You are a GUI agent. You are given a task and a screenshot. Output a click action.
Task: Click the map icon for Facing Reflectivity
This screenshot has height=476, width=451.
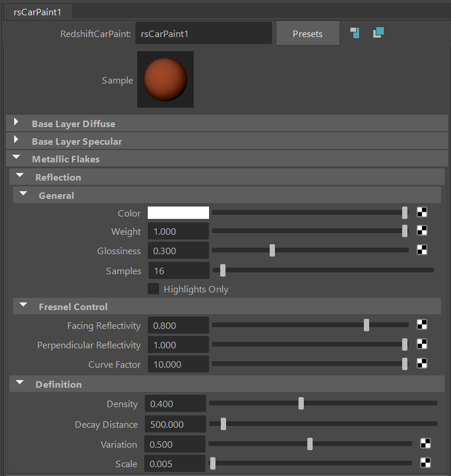422,325
